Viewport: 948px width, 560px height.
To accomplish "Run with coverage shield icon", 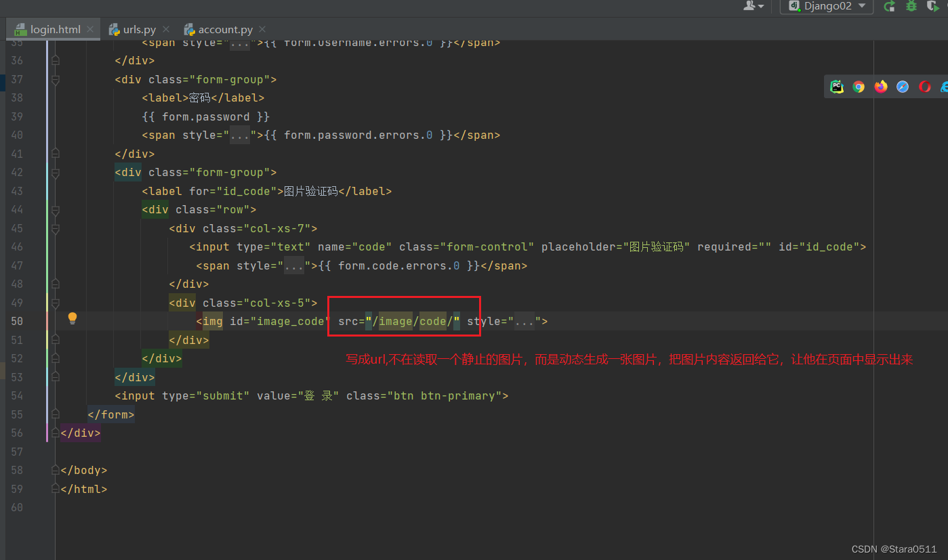I will 934,6.
